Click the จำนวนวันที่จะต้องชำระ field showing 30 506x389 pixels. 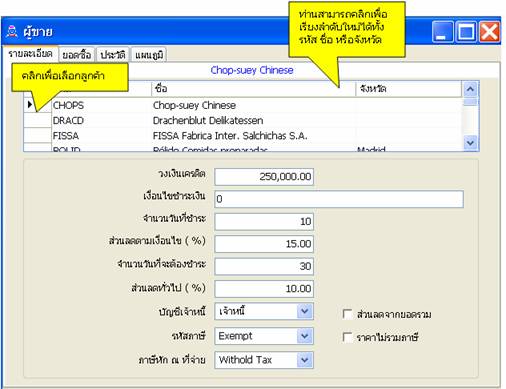coord(264,266)
